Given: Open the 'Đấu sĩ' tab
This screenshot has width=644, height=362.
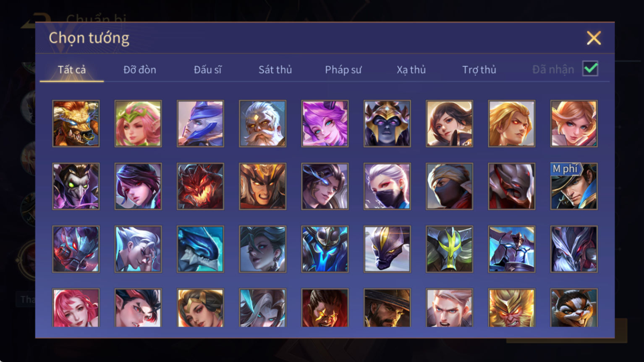Looking at the screenshot, I should pyautogui.click(x=207, y=70).
